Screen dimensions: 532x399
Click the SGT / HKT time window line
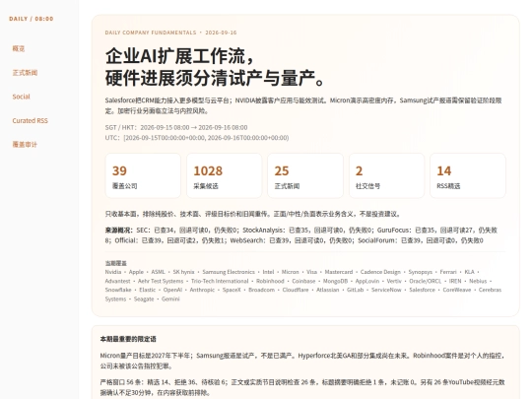pos(176,127)
